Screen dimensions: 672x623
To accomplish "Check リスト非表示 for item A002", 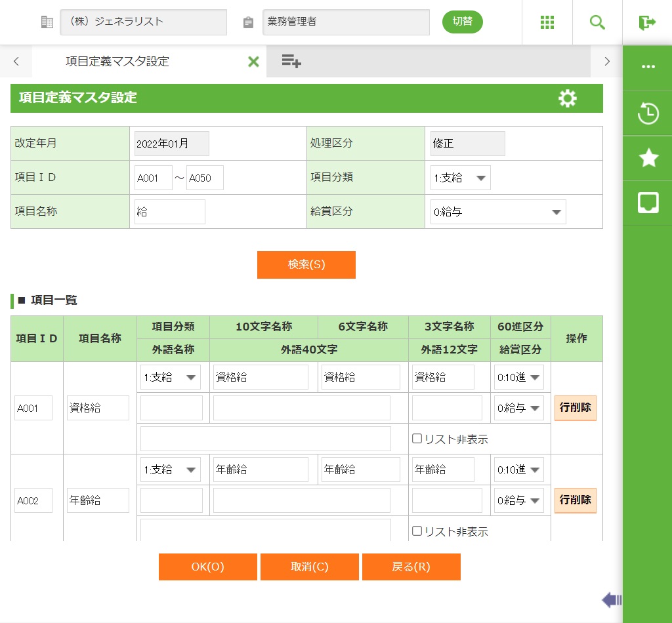I will pos(417,531).
